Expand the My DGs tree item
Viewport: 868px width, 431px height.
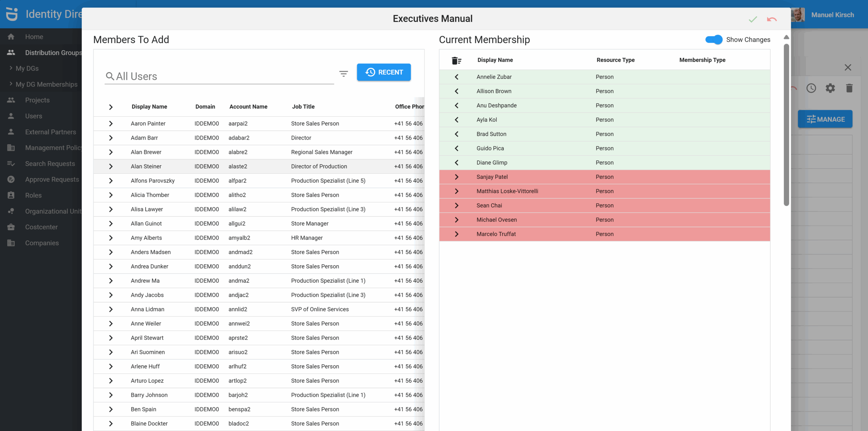point(27,68)
